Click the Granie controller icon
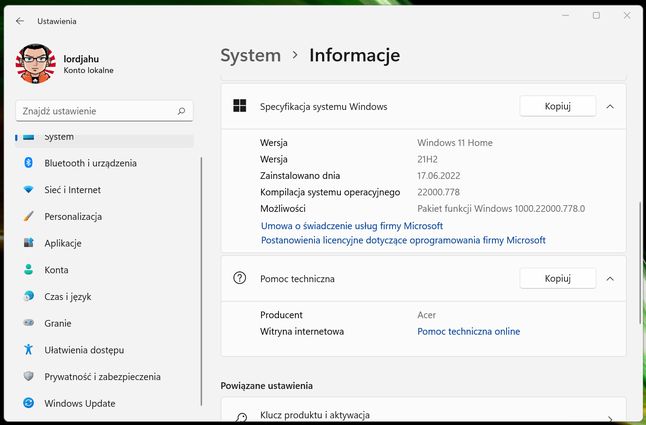646x425 pixels. pyautogui.click(x=28, y=322)
